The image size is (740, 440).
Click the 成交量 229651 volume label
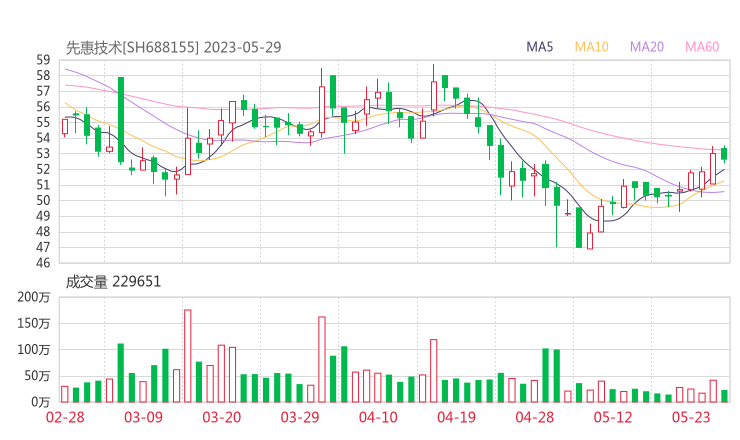coord(113,282)
